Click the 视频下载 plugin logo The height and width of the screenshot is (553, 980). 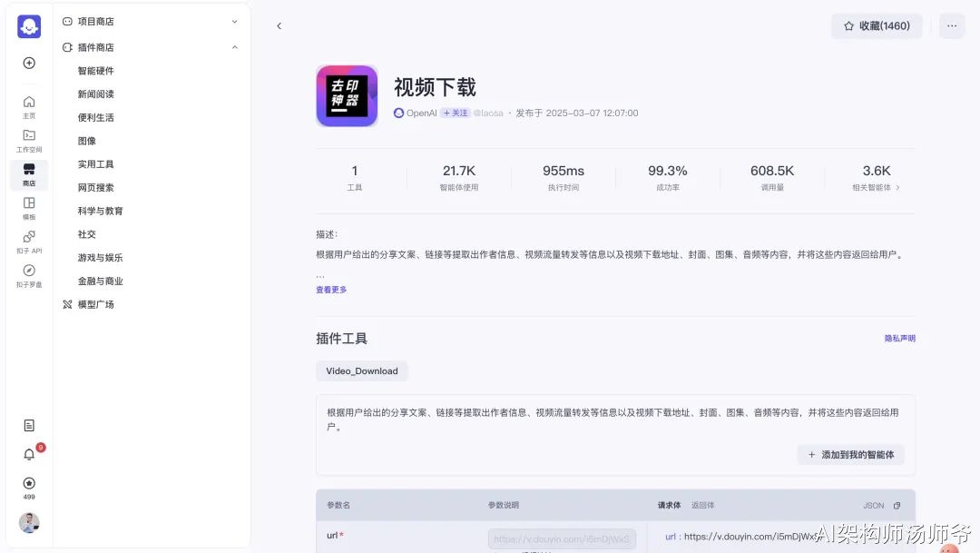point(347,95)
